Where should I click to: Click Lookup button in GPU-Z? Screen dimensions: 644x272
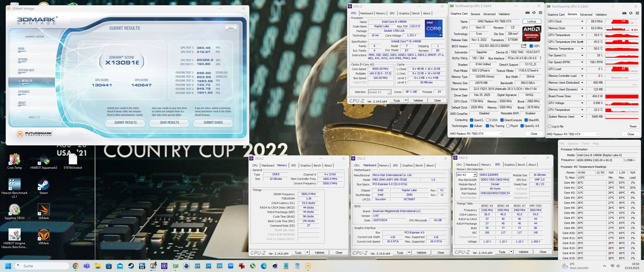click(532, 21)
